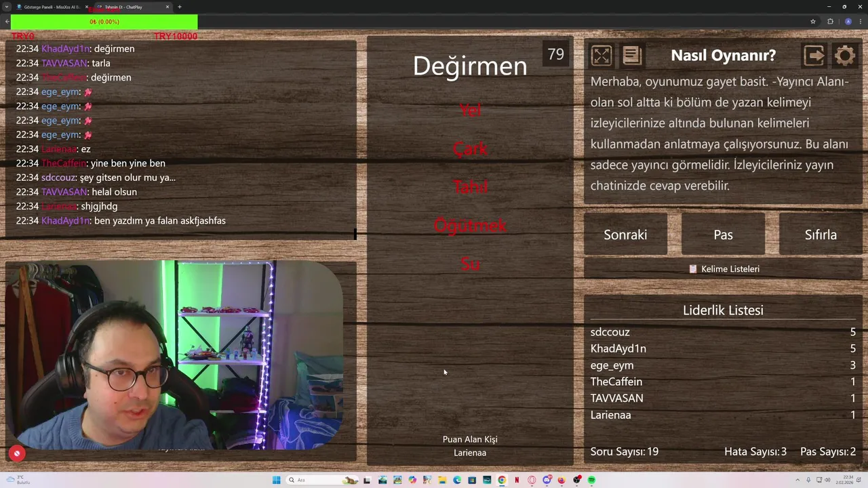
Task: Open the instructions document icon
Action: (x=631, y=55)
